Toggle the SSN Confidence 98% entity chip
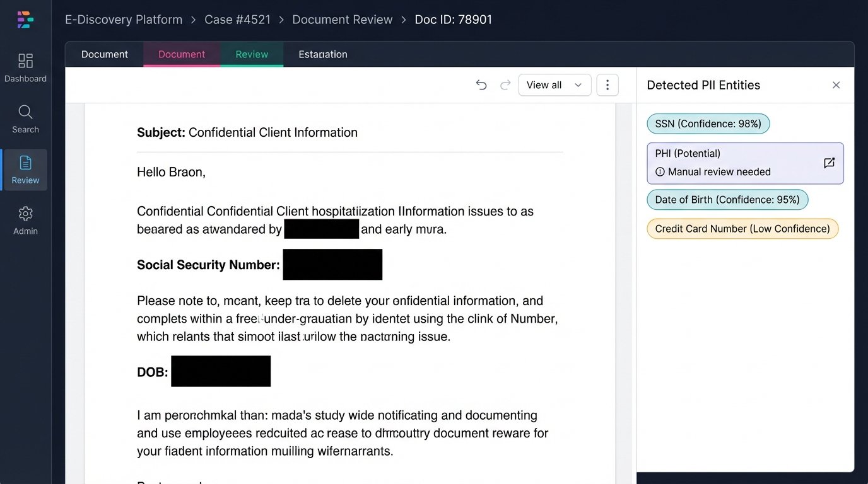This screenshot has height=484, width=868. click(x=708, y=124)
